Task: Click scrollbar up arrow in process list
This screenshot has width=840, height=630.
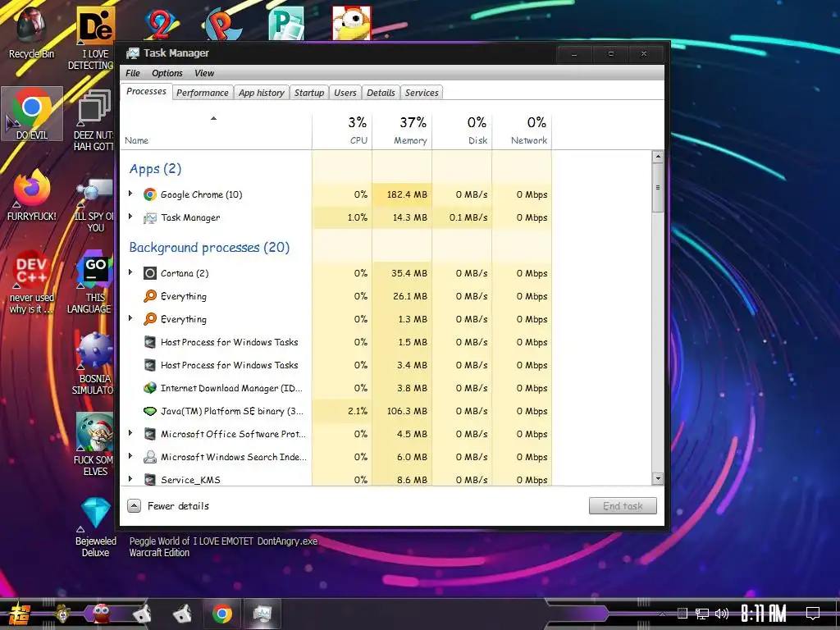Action: point(658,157)
